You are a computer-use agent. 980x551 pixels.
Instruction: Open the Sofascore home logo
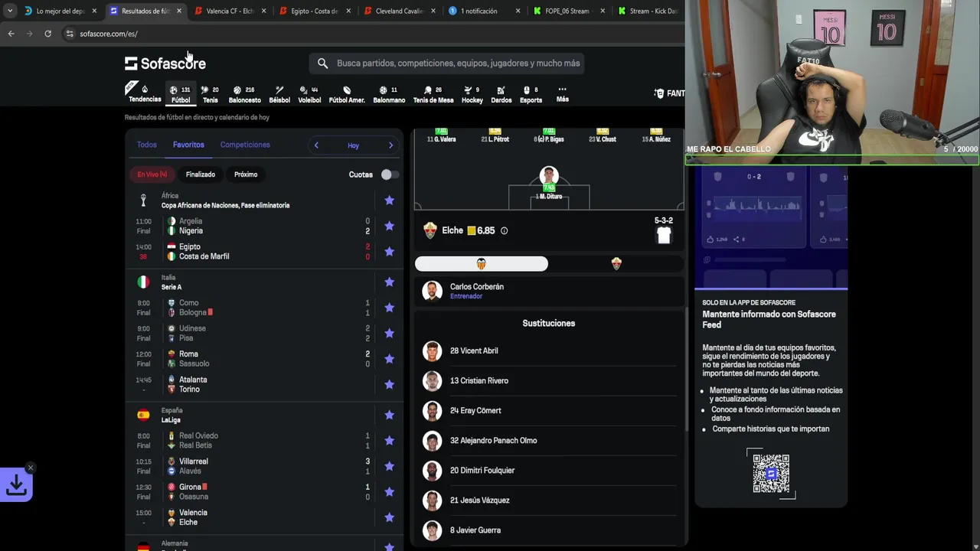pos(165,63)
